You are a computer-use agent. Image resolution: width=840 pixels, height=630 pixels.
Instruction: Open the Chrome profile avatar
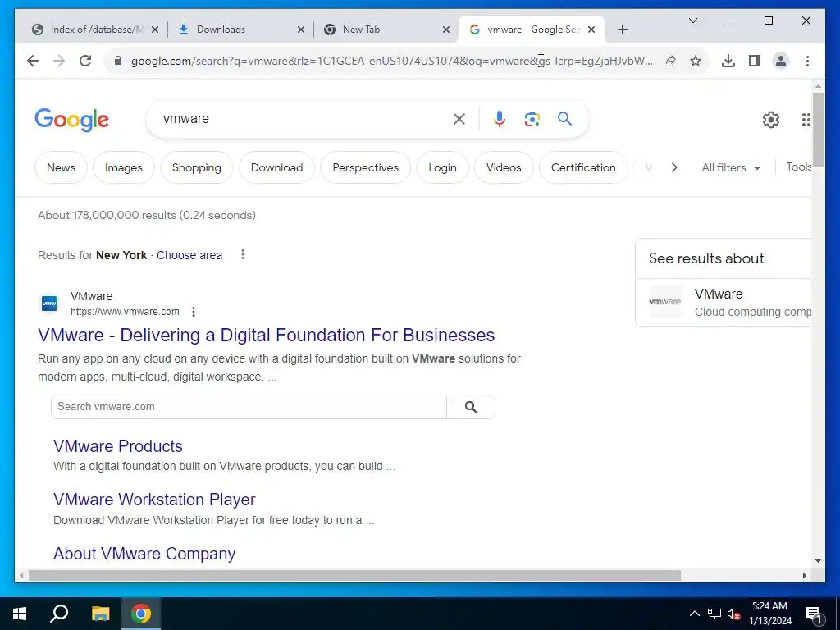tap(781, 61)
